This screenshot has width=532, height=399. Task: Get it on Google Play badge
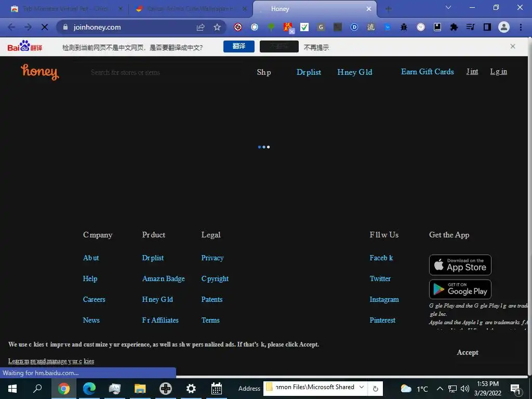pyautogui.click(x=460, y=289)
